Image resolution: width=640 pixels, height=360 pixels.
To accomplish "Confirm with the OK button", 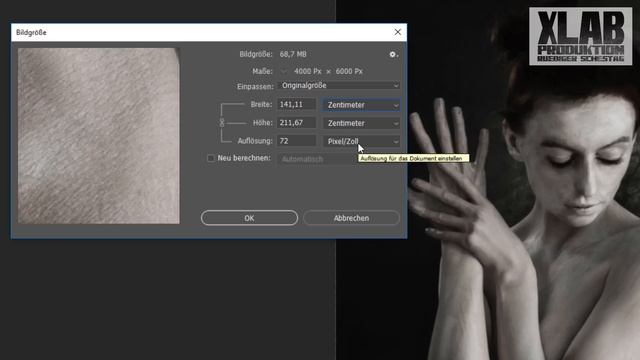I will point(249,218).
